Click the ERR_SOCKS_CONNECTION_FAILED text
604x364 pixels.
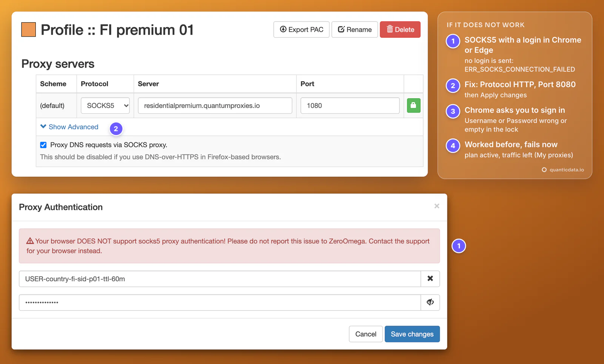pyautogui.click(x=520, y=69)
